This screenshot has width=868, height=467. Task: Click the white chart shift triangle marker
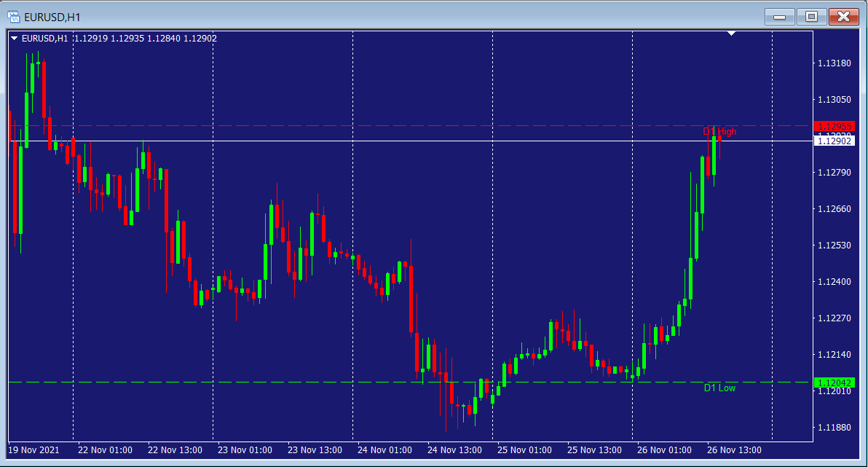(732, 34)
